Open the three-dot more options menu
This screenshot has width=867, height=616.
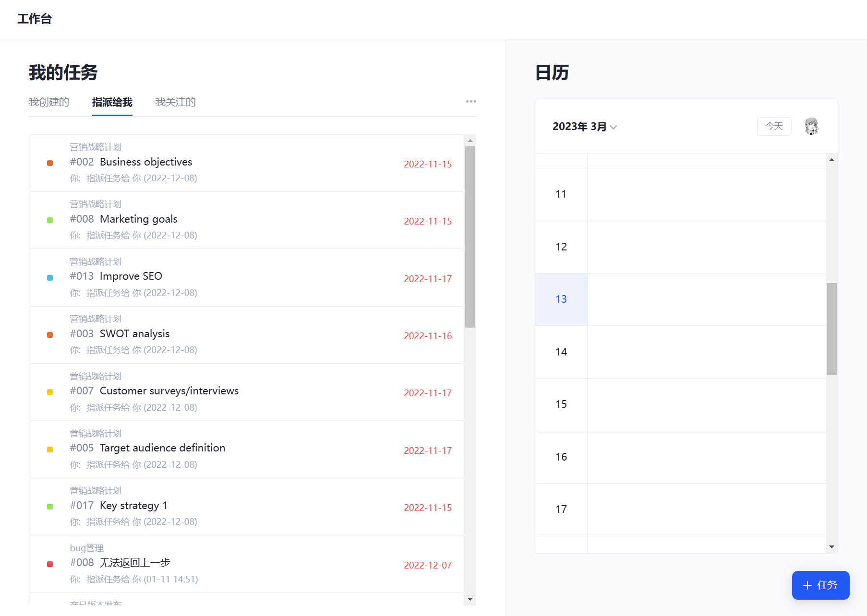[471, 102]
